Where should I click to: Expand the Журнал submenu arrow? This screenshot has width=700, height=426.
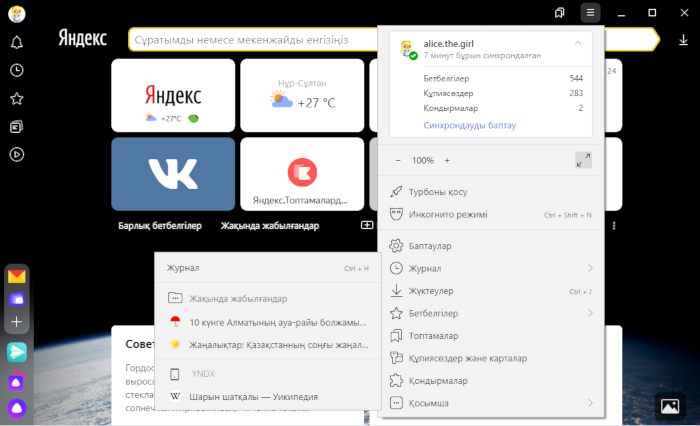click(x=590, y=268)
